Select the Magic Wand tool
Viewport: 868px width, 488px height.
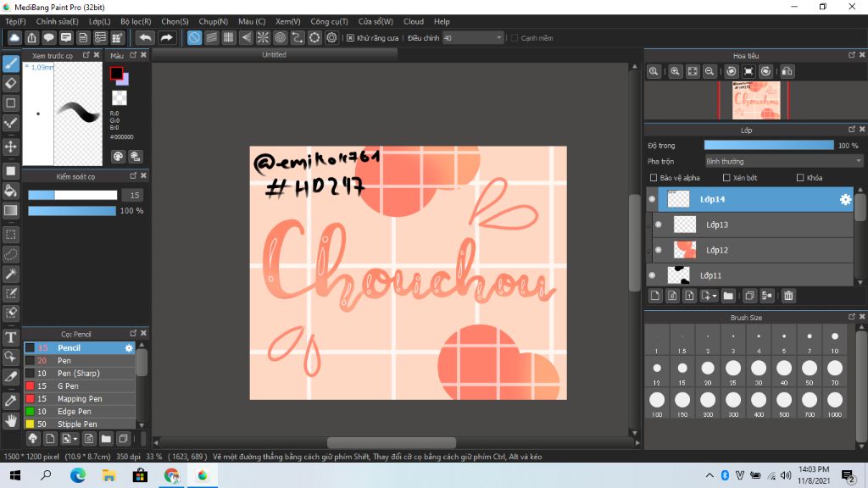click(x=11, y=274)
